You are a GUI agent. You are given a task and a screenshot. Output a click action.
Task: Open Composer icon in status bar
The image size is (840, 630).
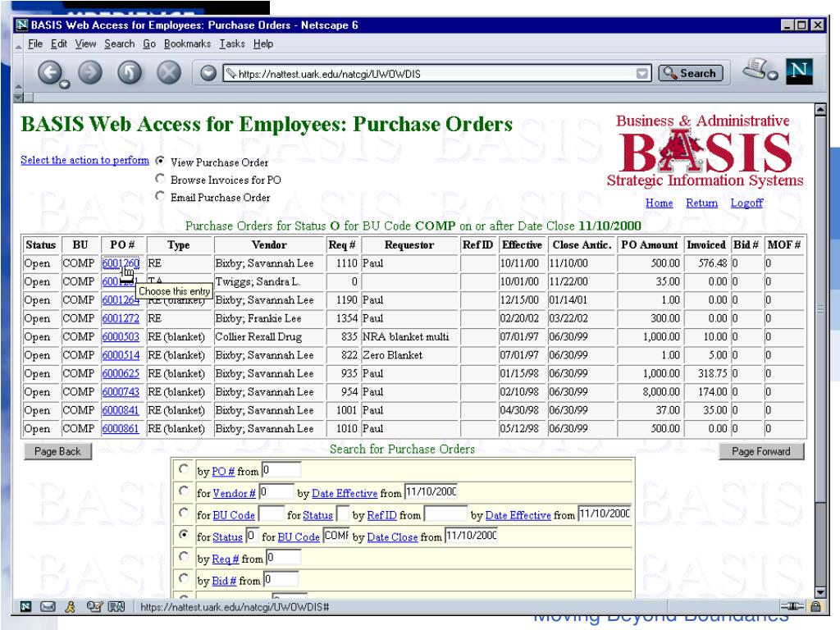94,606
